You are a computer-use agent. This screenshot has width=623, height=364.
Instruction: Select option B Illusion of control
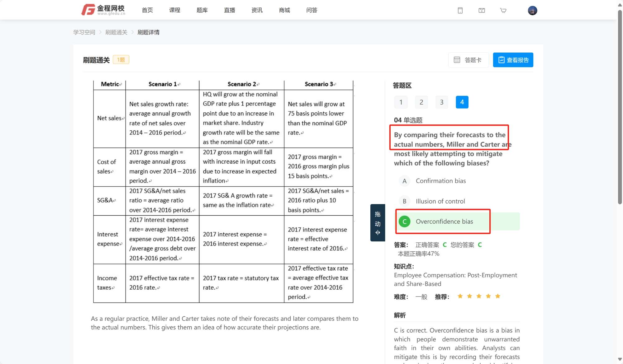point(440,201)
